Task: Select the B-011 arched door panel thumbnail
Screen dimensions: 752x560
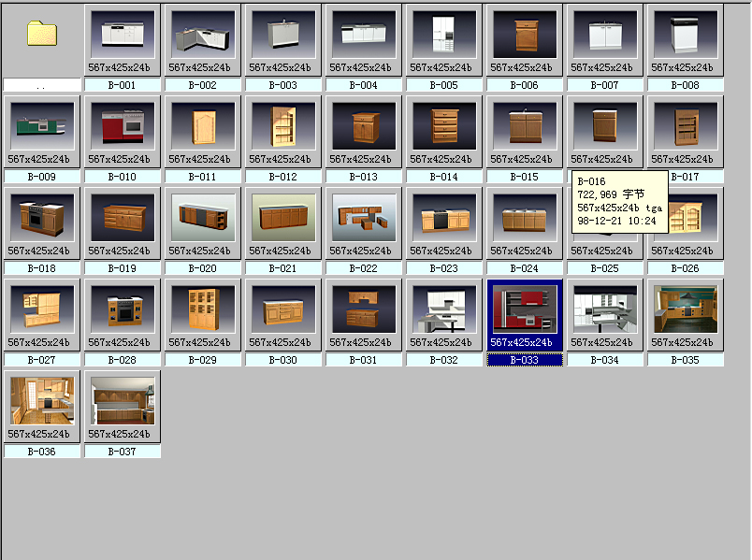Action: 203,126
